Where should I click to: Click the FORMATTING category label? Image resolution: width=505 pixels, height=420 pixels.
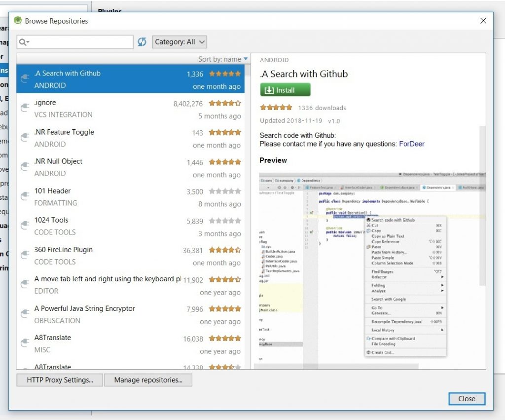point(56,203)
